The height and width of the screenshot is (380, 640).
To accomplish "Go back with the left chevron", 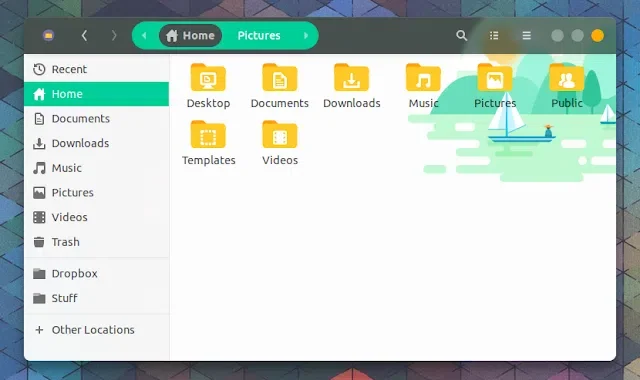I will [84, 36].
